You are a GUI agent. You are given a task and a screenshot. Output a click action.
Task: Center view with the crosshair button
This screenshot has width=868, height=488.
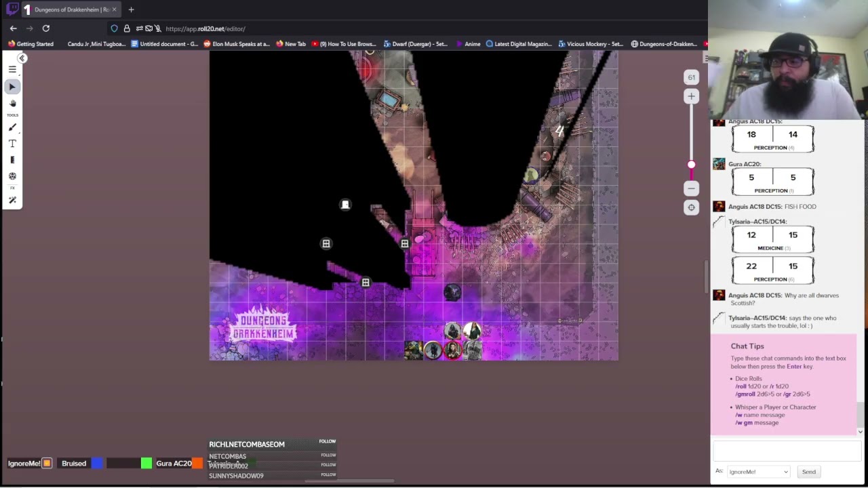pos(691,207)
